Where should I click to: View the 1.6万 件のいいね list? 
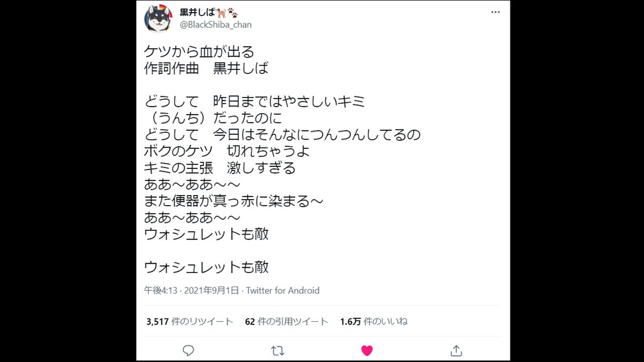[x=374, y=321]
